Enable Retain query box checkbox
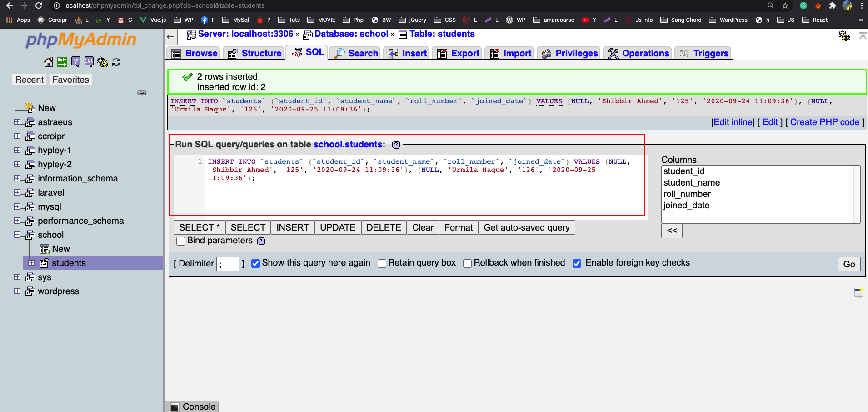 tap(382, 263)
